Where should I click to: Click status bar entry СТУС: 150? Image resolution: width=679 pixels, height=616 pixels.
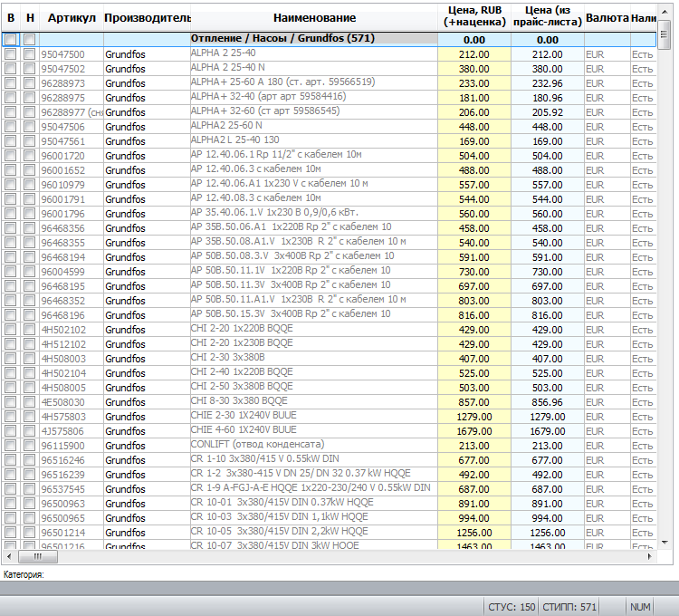[512, 607]
